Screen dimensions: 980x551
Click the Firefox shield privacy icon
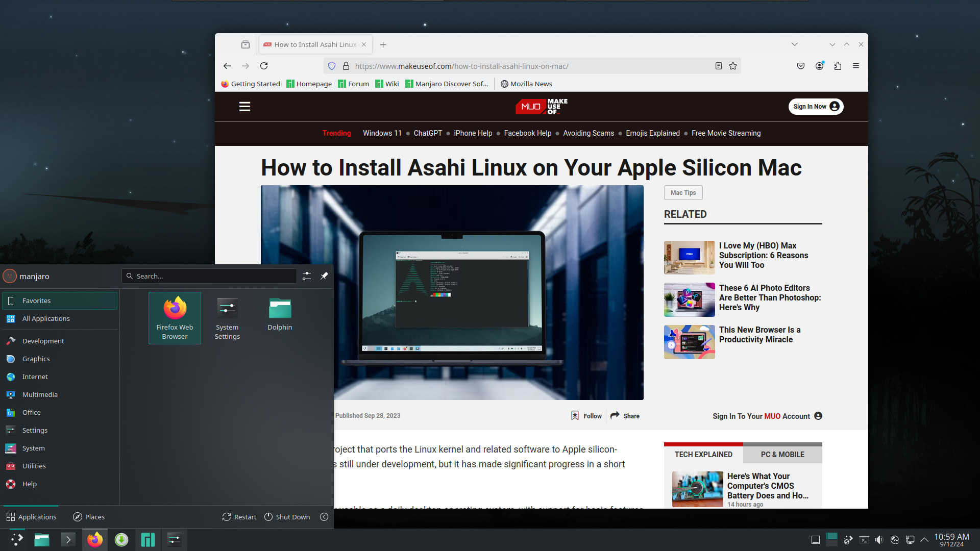tap(332, 66)
